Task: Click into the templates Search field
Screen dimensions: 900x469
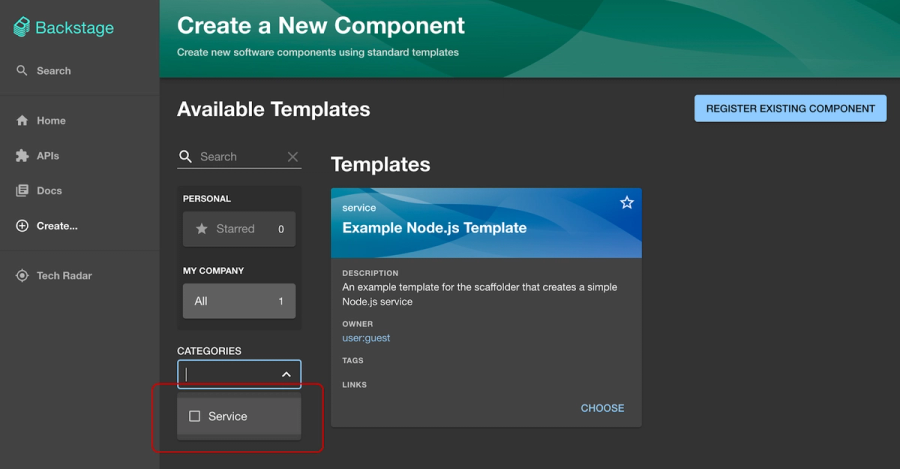Action: click(241, 157)
